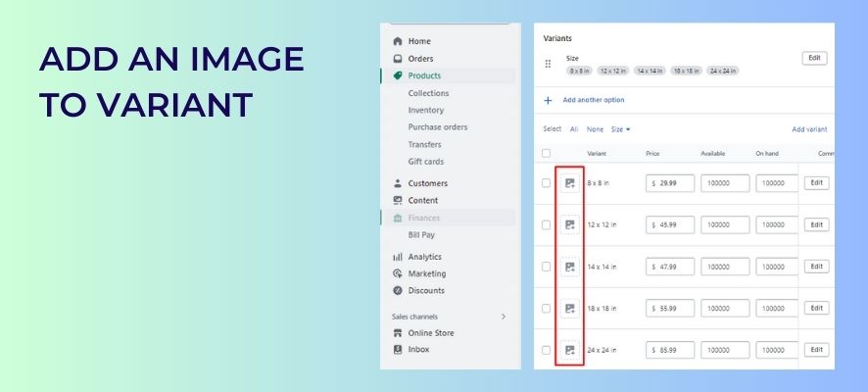Screen dimensions: 868x392
Task: Click the Price column header
Action: 652,154
